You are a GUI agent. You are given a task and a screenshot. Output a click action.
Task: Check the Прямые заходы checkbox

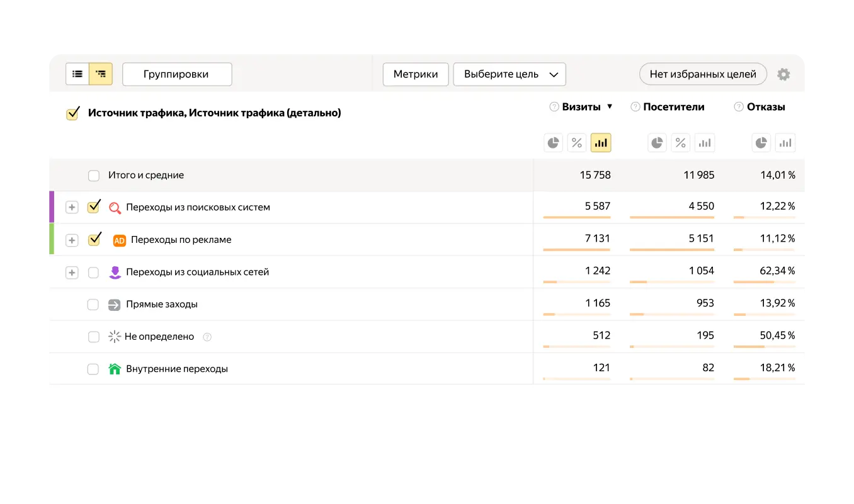[93, 304]
